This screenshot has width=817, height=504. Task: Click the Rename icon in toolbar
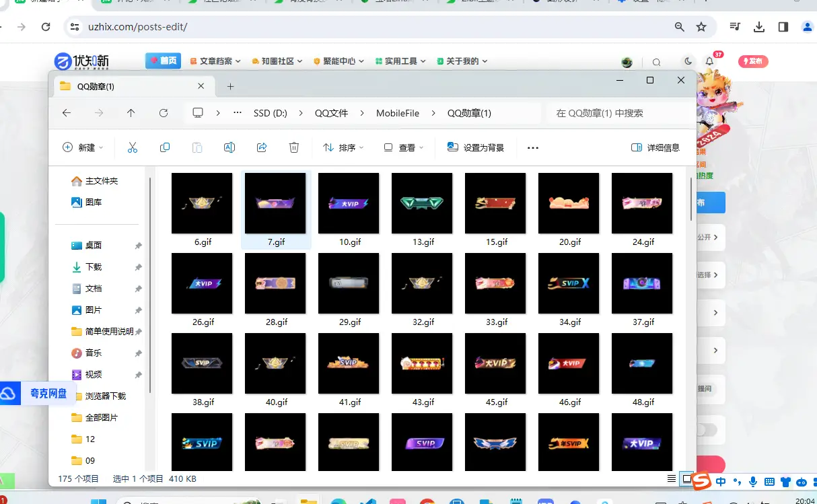(x=229, y=147)
